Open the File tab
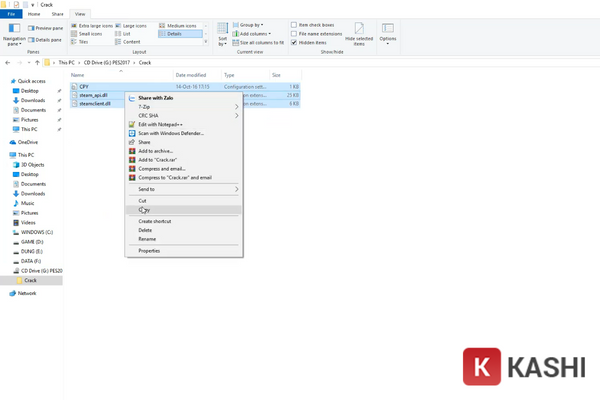 11,14
